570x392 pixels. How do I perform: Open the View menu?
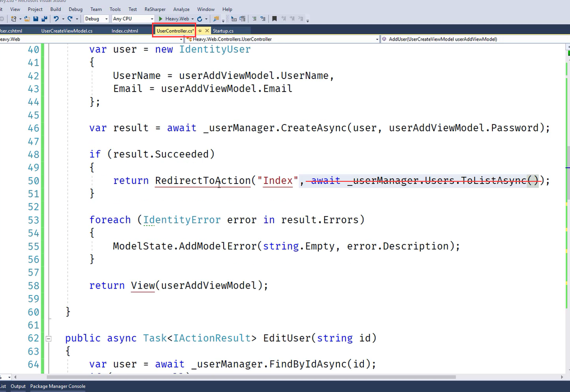15,9
